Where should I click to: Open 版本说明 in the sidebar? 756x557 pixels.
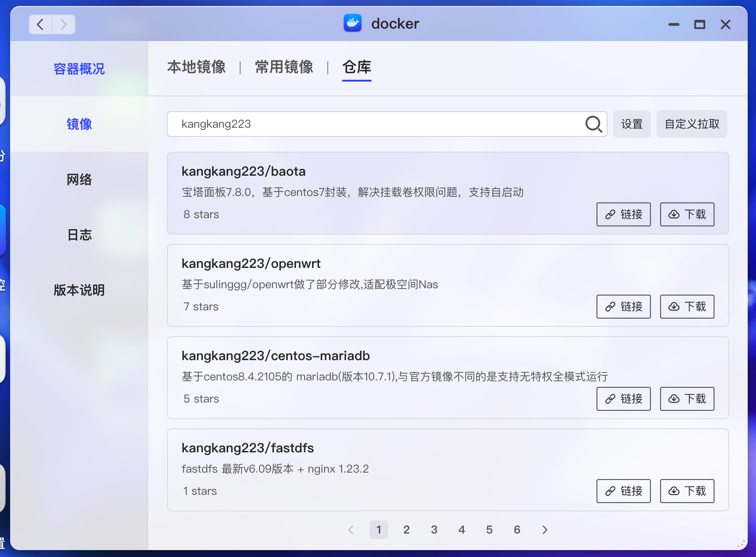79,290
